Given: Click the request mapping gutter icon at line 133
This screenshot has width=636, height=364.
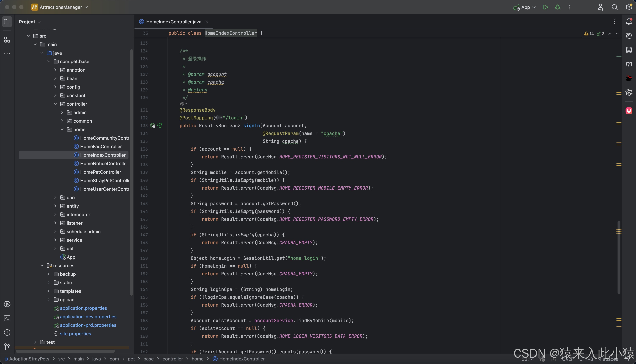Looking at the screenshot, I should click(153, 126).
